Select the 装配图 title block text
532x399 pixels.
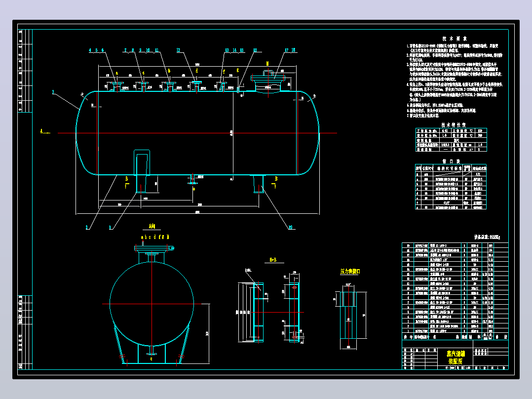pos(456,361)
